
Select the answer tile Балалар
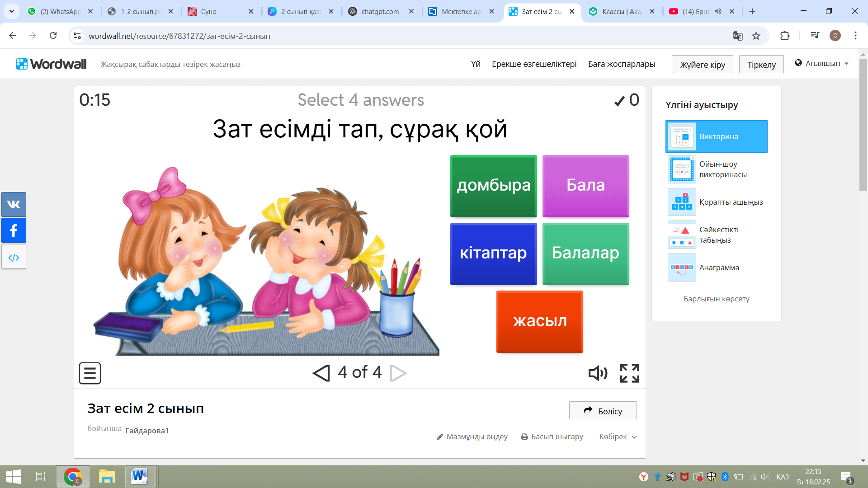click(x=586, y=254)
